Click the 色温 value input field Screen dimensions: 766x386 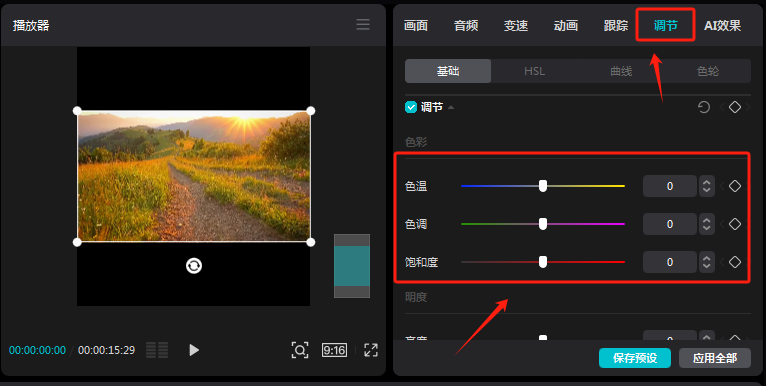[x=670, y=186]
